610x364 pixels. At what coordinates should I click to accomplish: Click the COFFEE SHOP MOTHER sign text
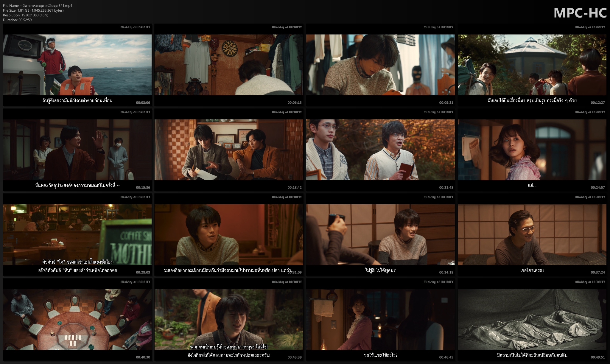[131, 248]
